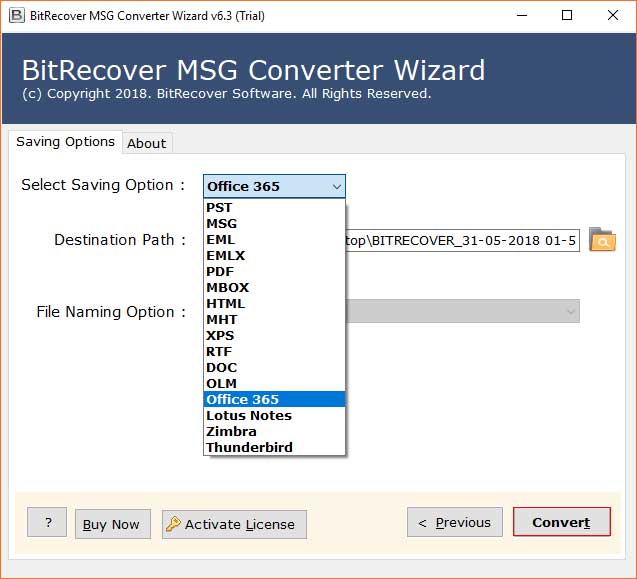Choose Zimbra from the list

[x=274, y=431]
